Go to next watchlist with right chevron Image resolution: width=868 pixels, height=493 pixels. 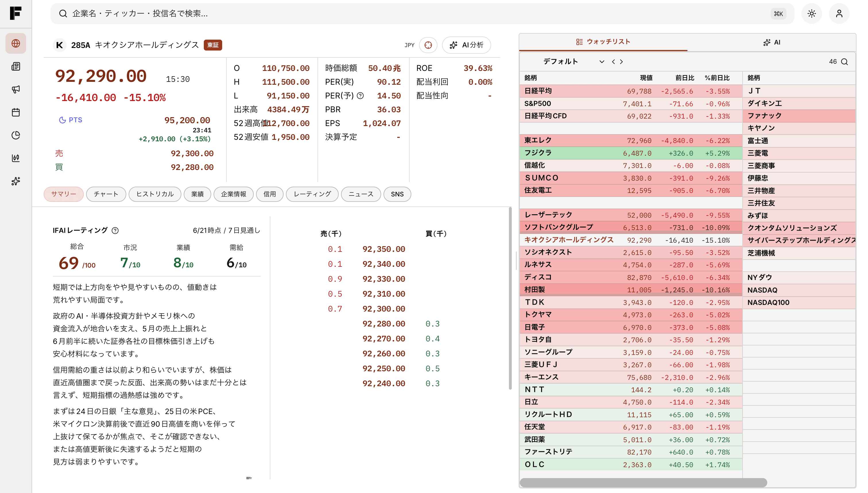621,62
